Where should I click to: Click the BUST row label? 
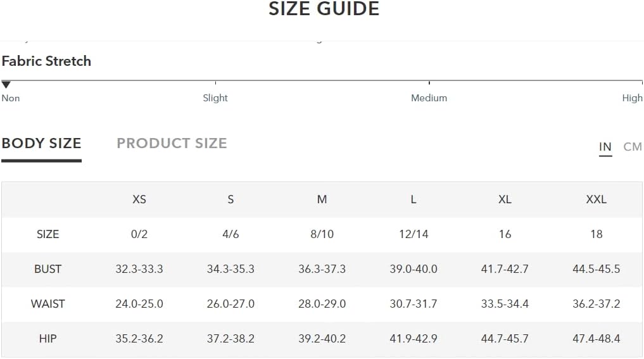point(47,269)
